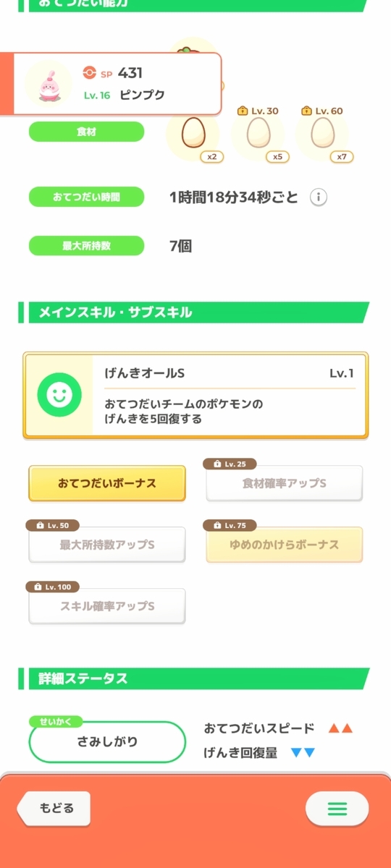Tap the locked Lv. 30 egg ingredient

(x=258, y=135)
